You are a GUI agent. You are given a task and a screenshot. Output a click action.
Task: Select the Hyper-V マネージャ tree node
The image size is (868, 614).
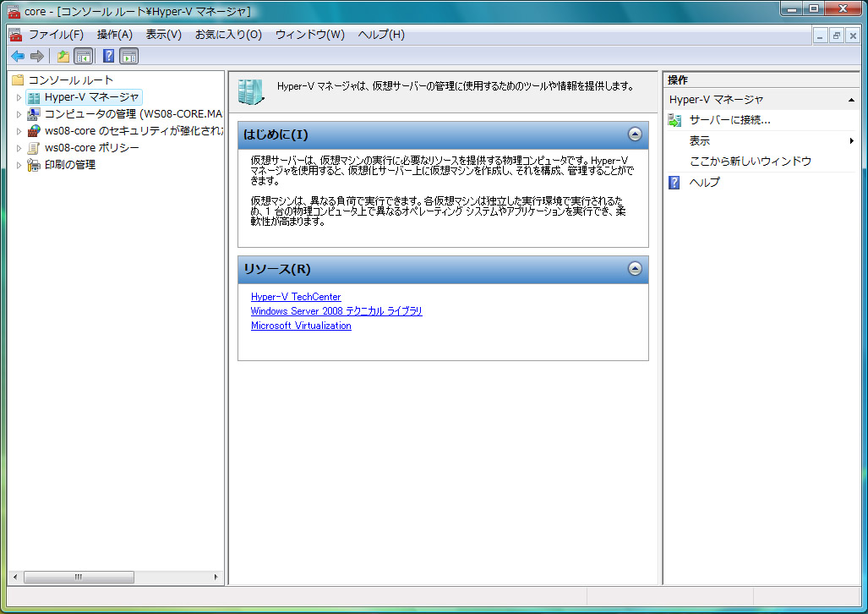(91, 97)
